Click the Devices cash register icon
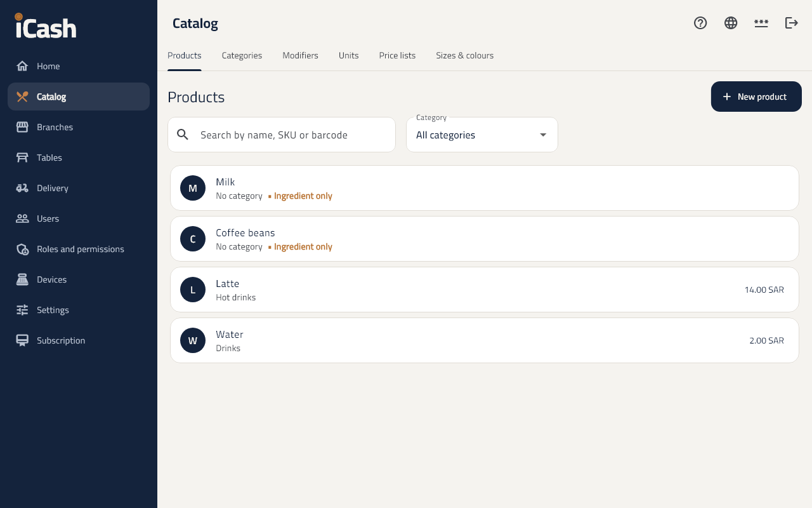This screenshot has height=508, width=812. (22, 279)
